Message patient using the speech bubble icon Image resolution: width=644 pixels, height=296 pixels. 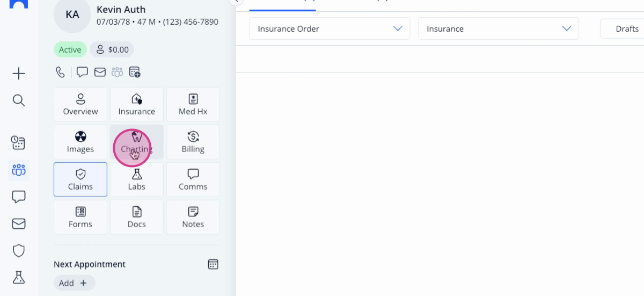(82, 72)
